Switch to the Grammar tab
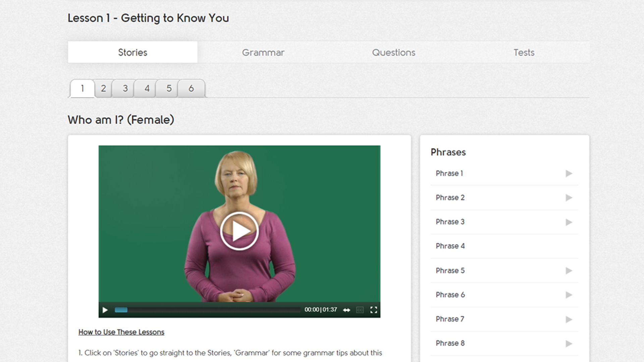 pos(263,52)
